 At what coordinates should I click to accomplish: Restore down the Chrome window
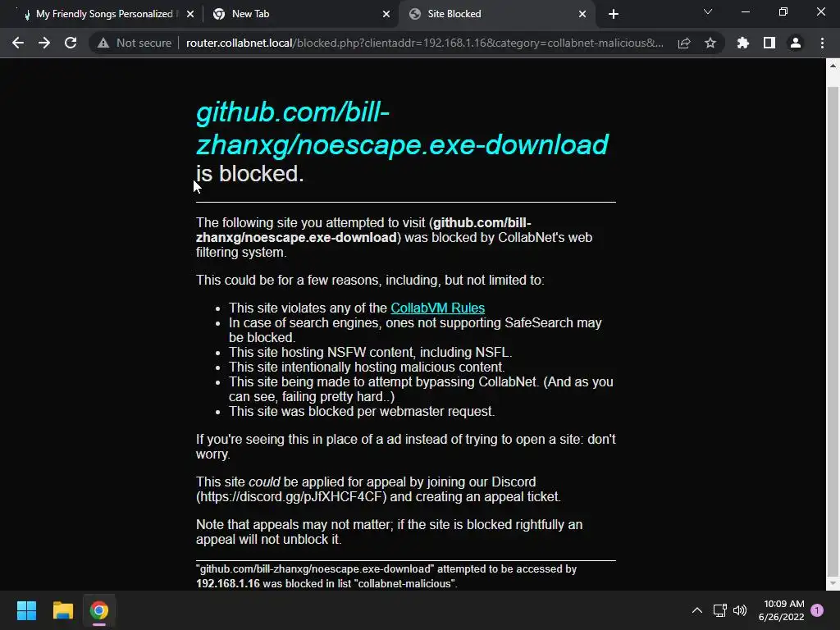[x=783, y=11]
